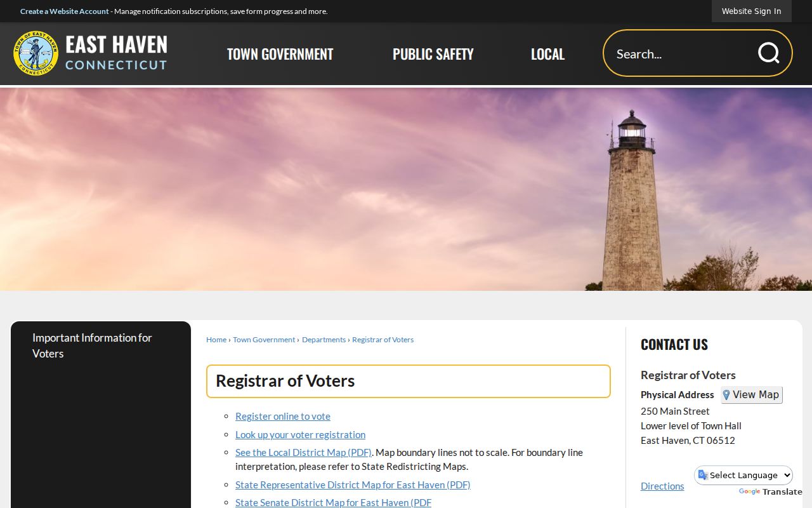Open State Representative District Map PDF link

click(x=353, y=485)
